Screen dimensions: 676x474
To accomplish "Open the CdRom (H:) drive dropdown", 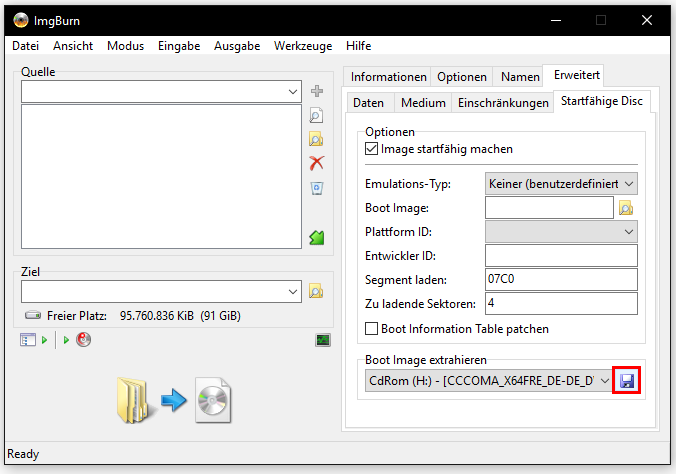I will pos(605,381).
